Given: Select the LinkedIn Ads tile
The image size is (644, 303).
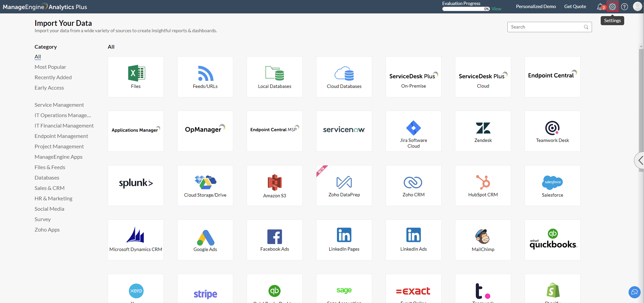Looking at the screenshot, I should [x=413, y=240].
